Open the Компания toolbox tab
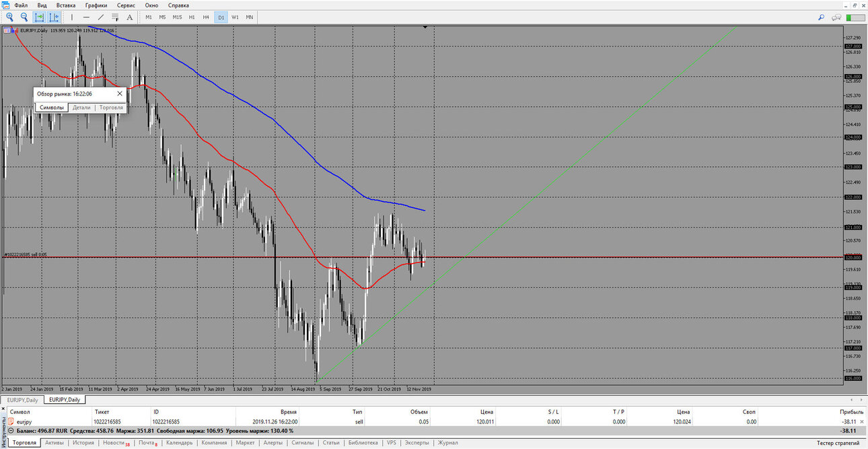Screen dimensions: 868x449 (214, 443)
